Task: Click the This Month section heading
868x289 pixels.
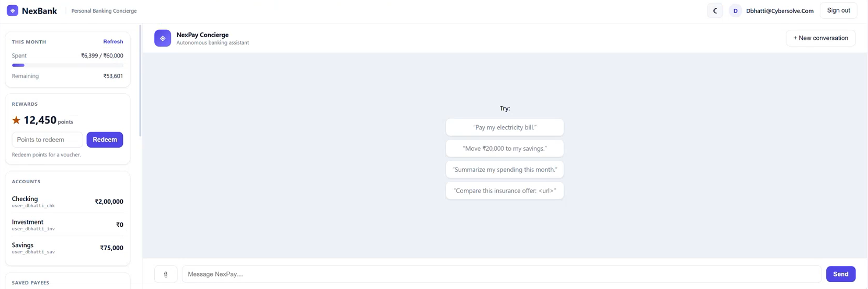Action: point(29,42)
